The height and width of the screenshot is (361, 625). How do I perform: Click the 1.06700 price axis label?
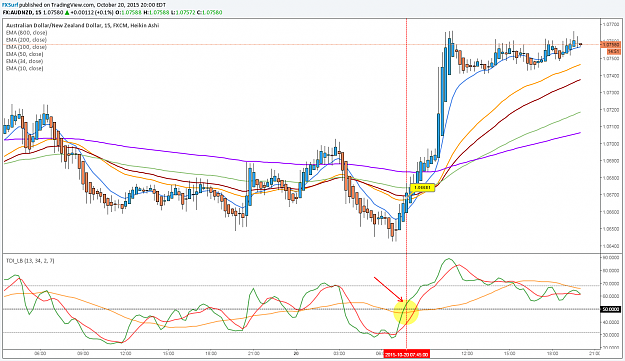[x=612, y=195]
